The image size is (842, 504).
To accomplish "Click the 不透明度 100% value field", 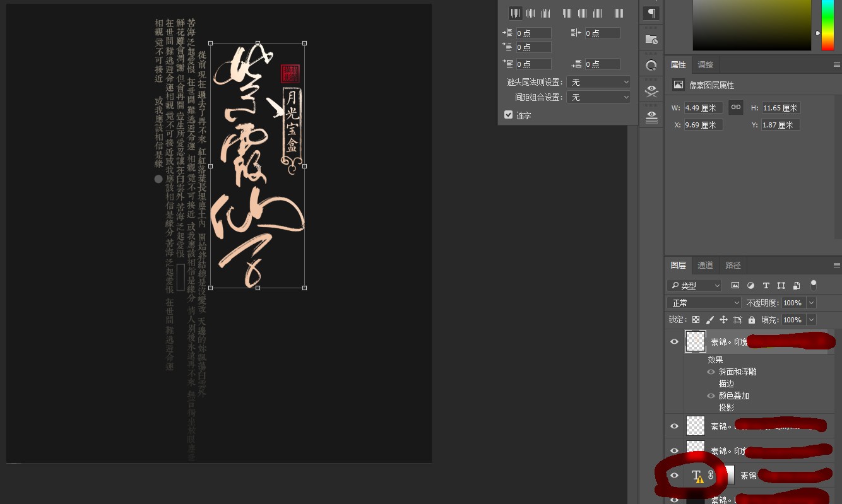I will point(794,303).
